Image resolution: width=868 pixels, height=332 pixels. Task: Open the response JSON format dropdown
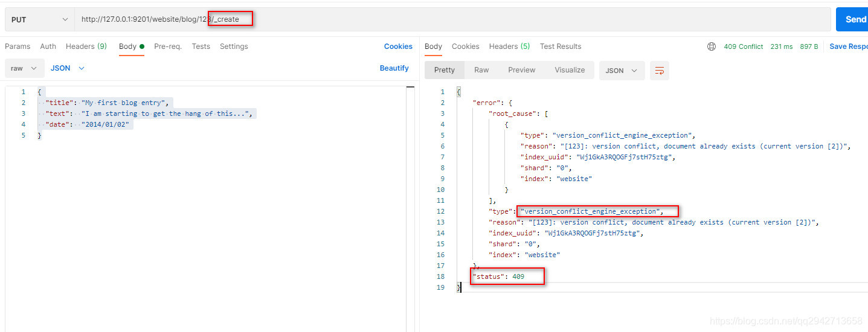click(x=622, y=71)
